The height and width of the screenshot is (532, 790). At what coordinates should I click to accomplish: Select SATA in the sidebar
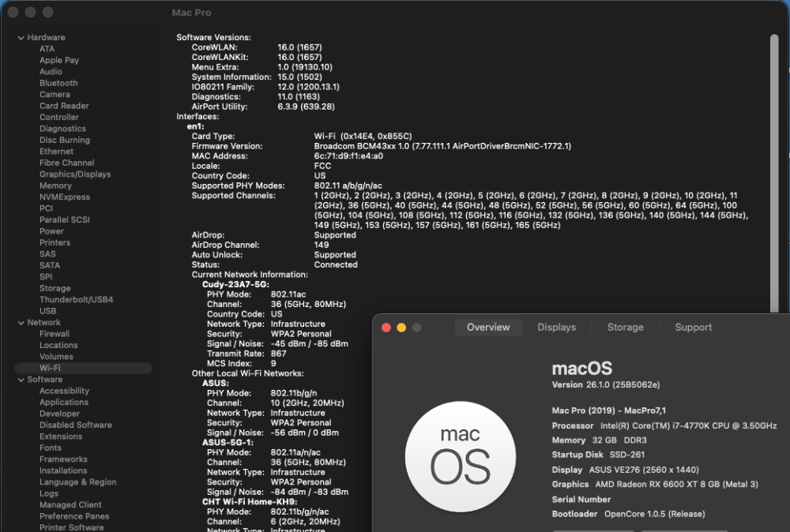tap(49, 266)
